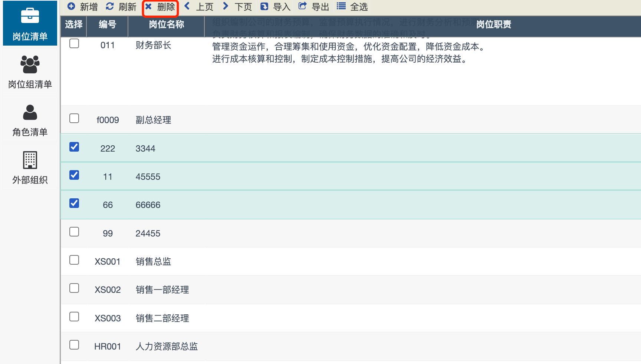Click the 全选 select-all list icon
Image resolution: width=641 pixels, height=364 pixels.
(x=341, y=6)
